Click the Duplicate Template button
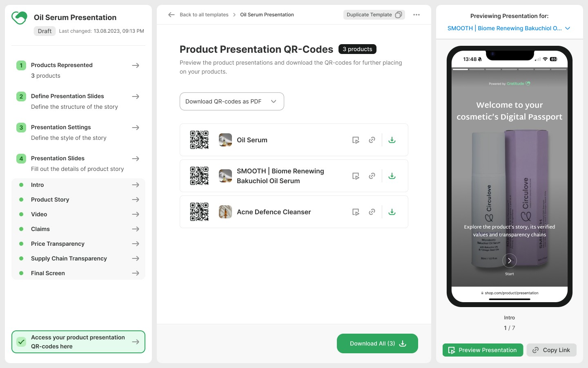 coord(374,15)
